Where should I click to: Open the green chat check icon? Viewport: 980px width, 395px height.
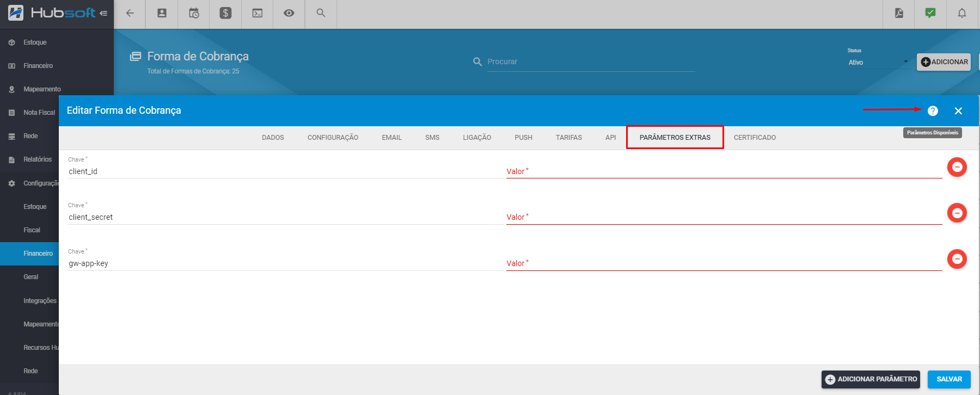pos(930,13)
